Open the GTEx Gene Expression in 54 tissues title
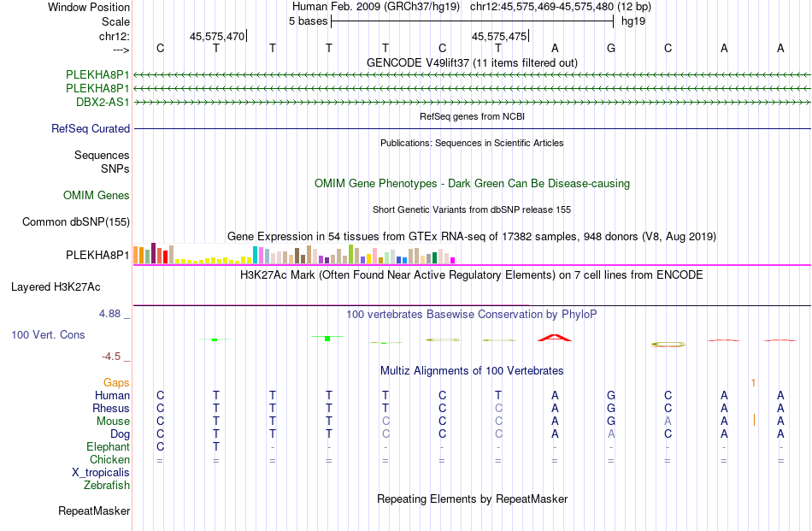 472,237
